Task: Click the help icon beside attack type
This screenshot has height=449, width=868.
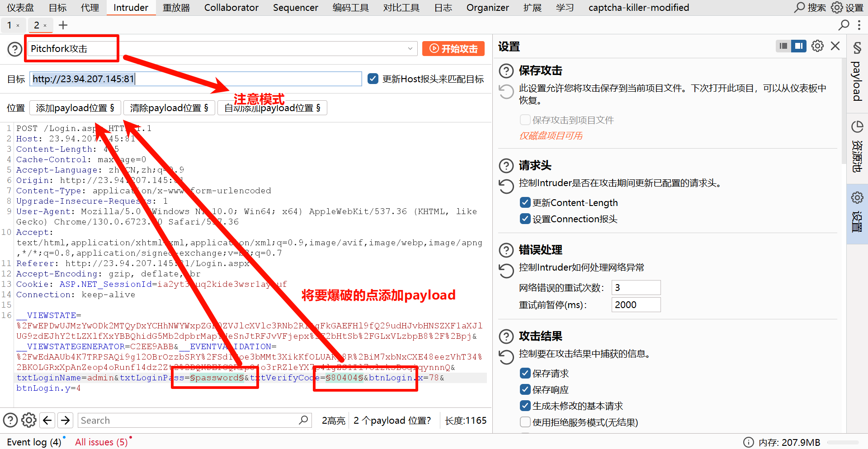Action: [x=15, y=49]
